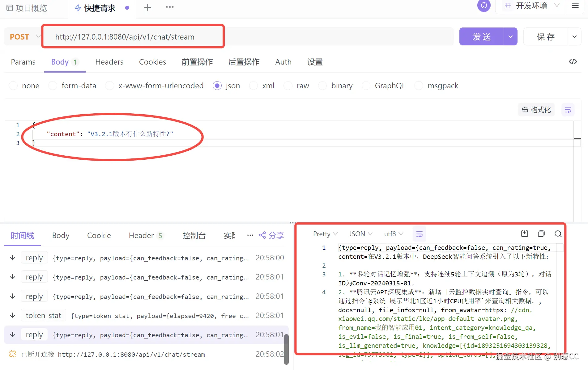Click the 发送 send button
The height and width of the screenshot is (370, 588).
tap(482, 37)
